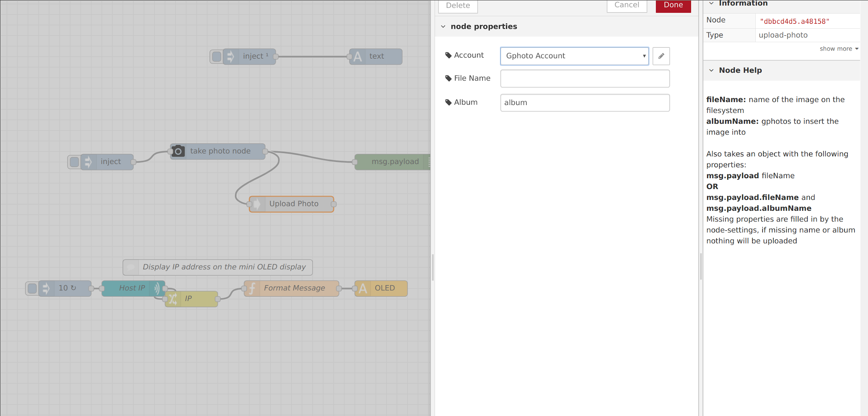Open the Gphoto Account dropdown
868x416 pixels.
[574, 56]
